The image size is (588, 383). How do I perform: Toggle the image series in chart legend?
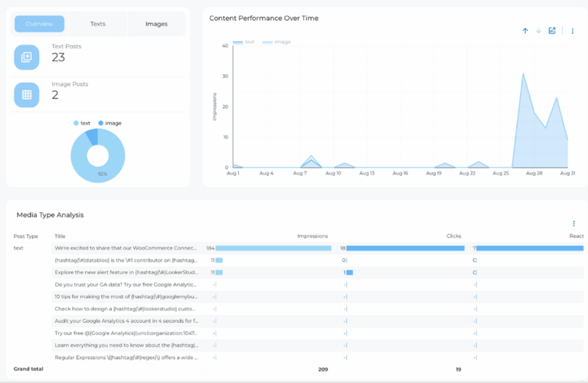coord(276,42)
